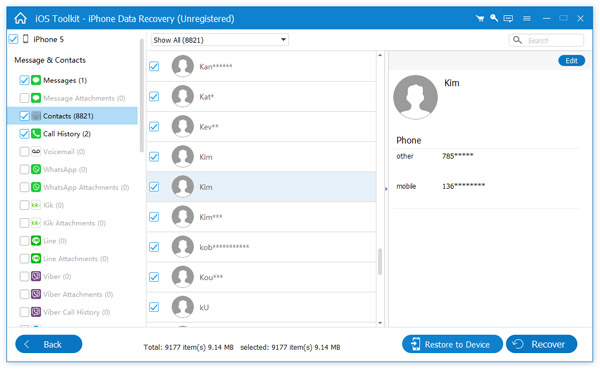Open the feedback chat icon
This screenshot has height=369, width=600.
508,18
